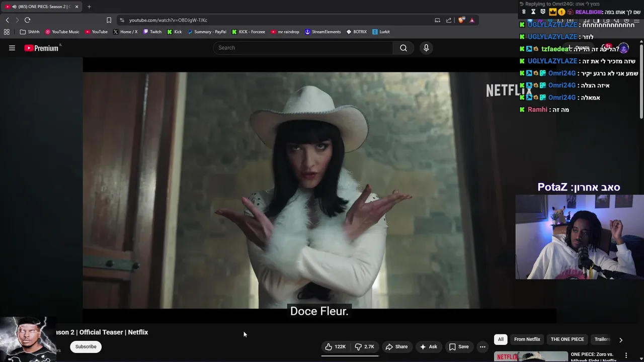Image resolution: width=644 pixels, height=362 pixels.
Task: Click username REALBIGIII in chat overlay
Action: tap(589, 12)
